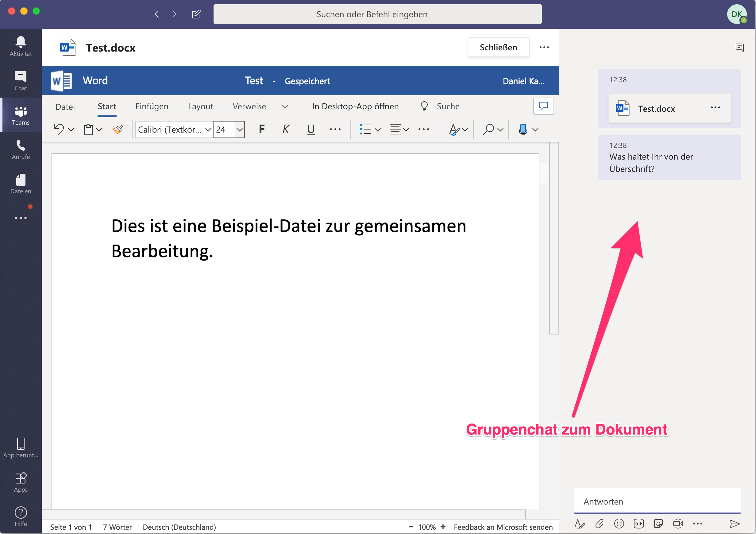Screen dimensions: 756x534
Task: Toggle italic formatting
Action: click(x=286, y=129)
